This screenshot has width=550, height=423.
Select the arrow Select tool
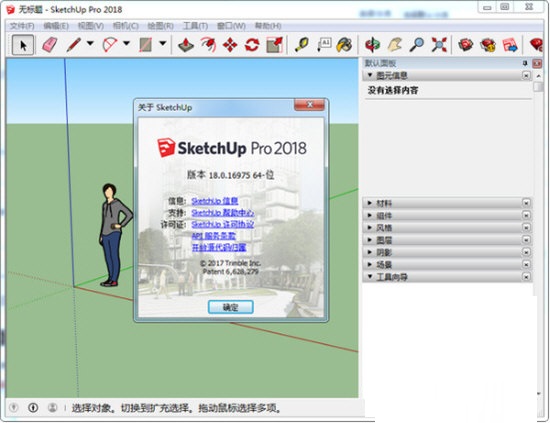coord(23,45)
